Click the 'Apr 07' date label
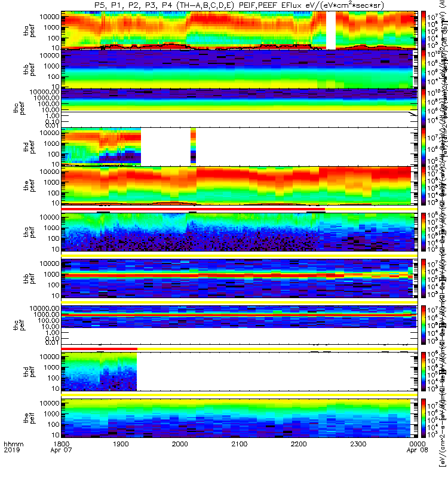The width and height of the screenshot is (448, 478). tap(62, 450)
